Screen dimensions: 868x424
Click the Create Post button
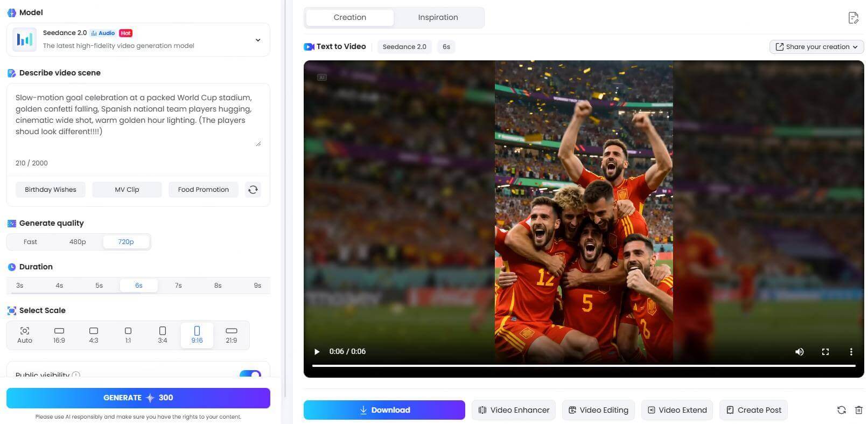[754, 410]
